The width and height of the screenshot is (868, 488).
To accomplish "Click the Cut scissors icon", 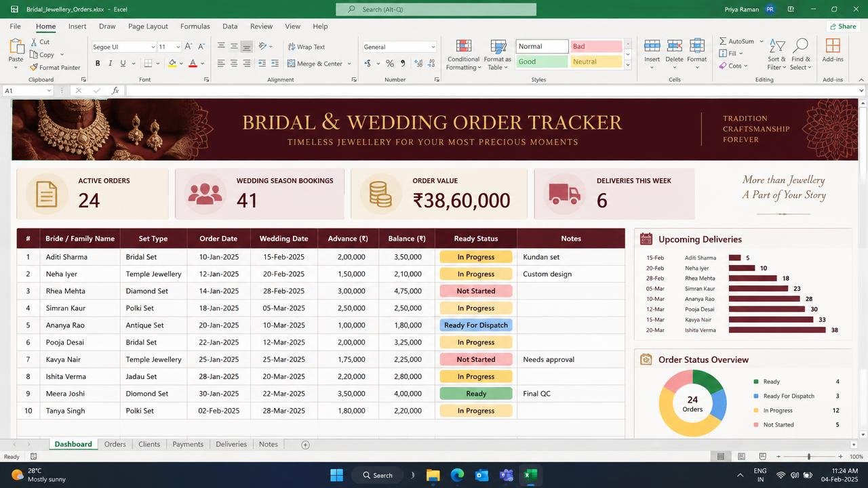I will tap(33, 42).
